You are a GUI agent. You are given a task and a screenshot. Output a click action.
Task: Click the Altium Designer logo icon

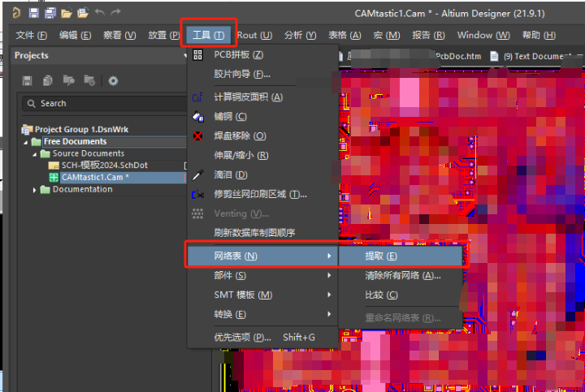pyautogui.click(x=16, y=13)
